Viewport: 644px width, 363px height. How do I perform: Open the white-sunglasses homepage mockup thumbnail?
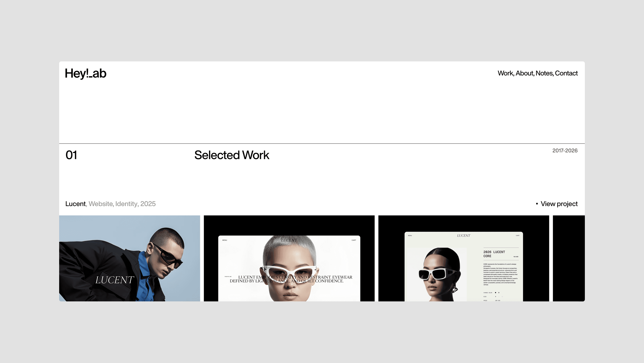point(289,258)
